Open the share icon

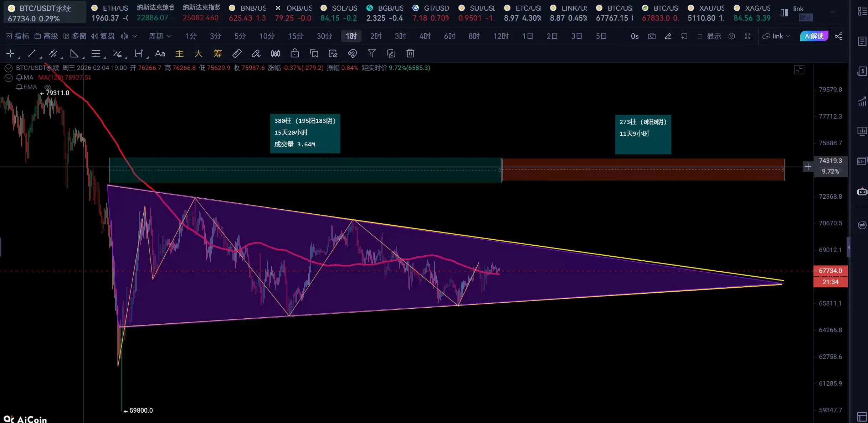(x=839, y=36)
